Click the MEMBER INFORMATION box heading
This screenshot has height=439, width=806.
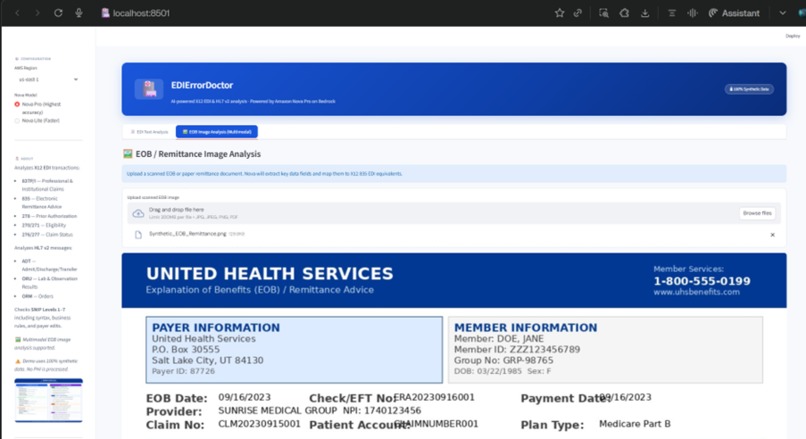(x=525, y=327)
